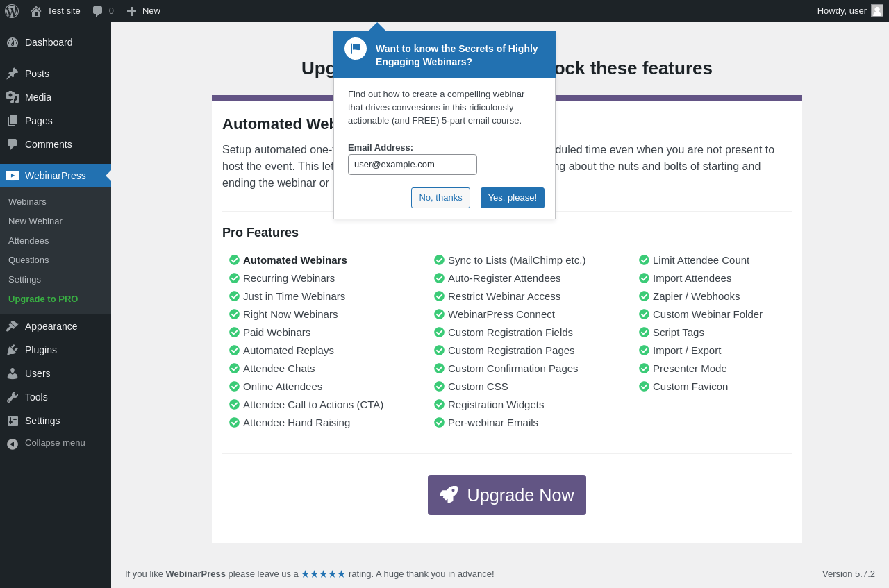Click the checkmark beside Custom Favicon
889x588 pixels.
644,387
